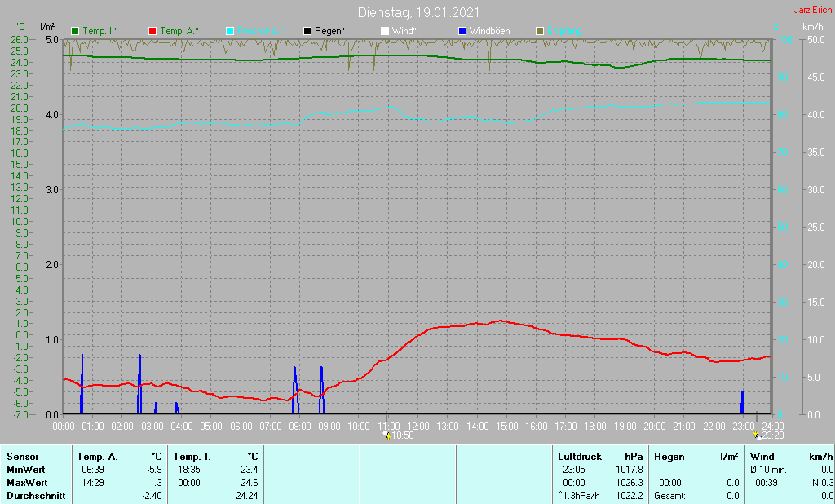Click the 'Temp. I.' column header in the table
This screenshot has height=504, width=835.
click(192, 457)
